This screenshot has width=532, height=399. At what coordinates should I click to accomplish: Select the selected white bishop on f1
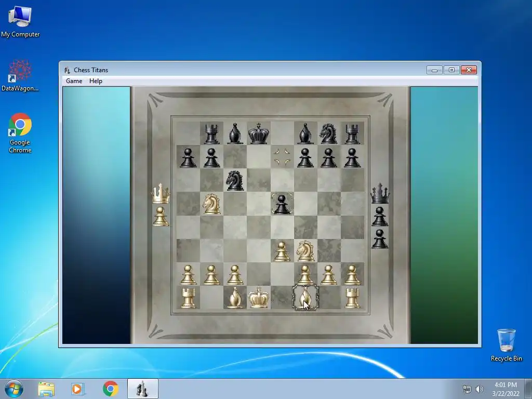(305, 297)
